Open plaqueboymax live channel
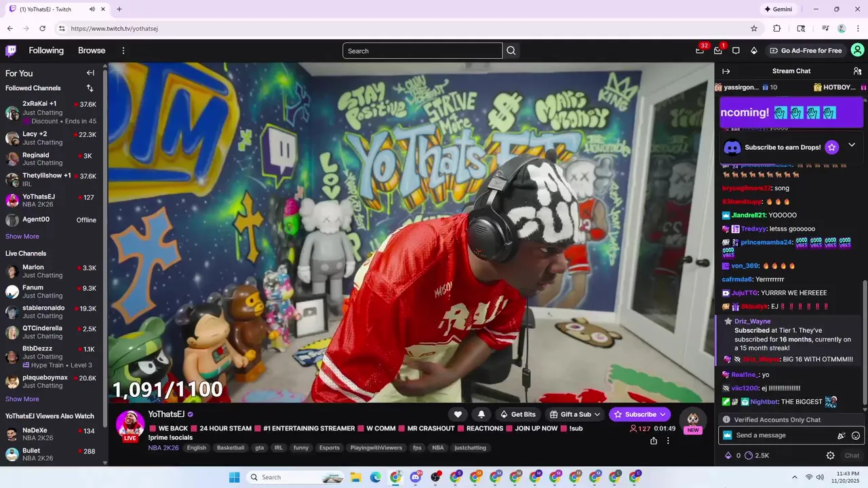 [51, 382]
